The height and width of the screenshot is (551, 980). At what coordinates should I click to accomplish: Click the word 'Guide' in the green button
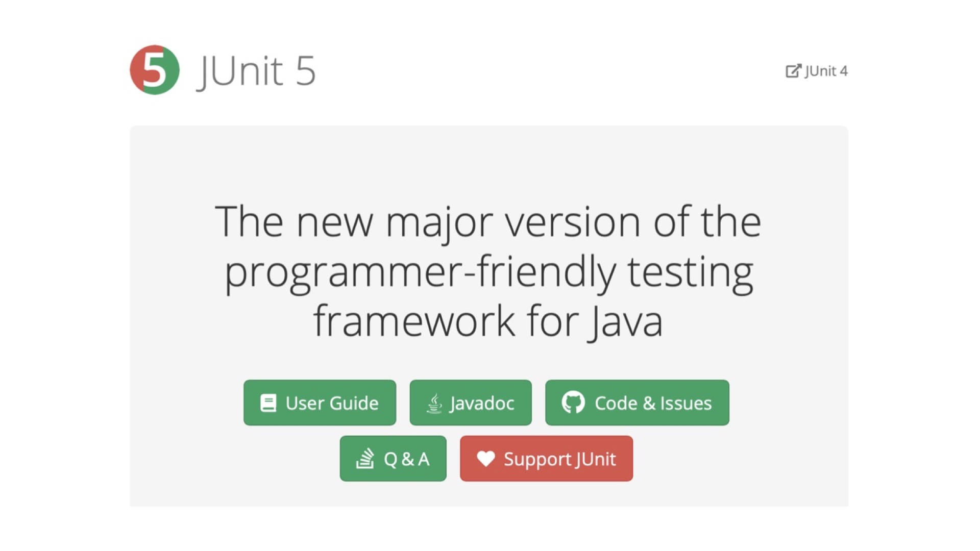(x=354, y=403)
